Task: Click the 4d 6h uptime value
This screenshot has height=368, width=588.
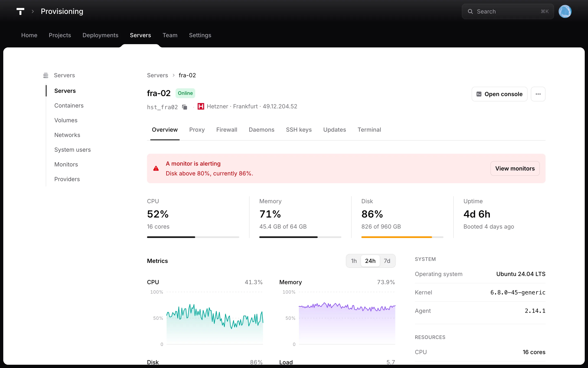Action: pyautogui.click(x=477, y=214)
